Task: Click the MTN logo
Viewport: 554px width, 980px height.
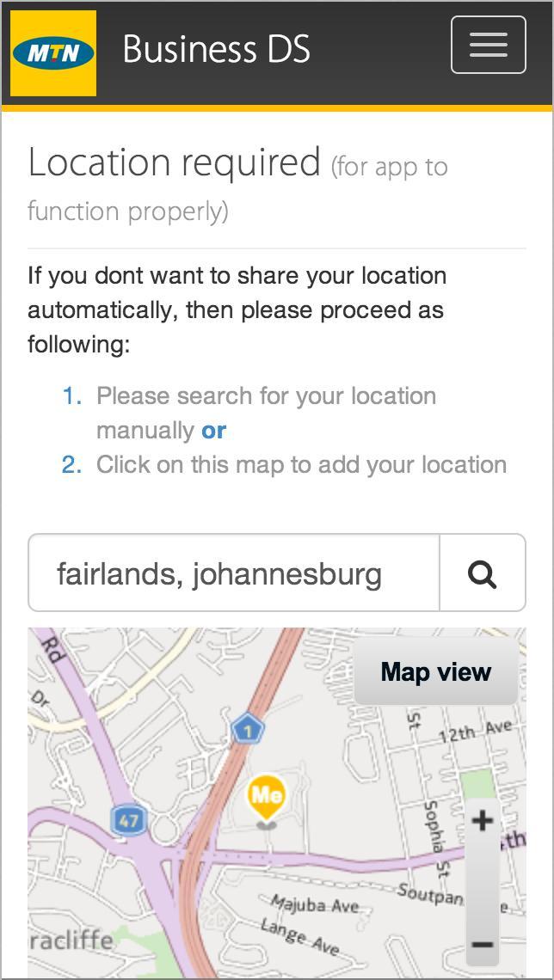Action: coord(53,53)
